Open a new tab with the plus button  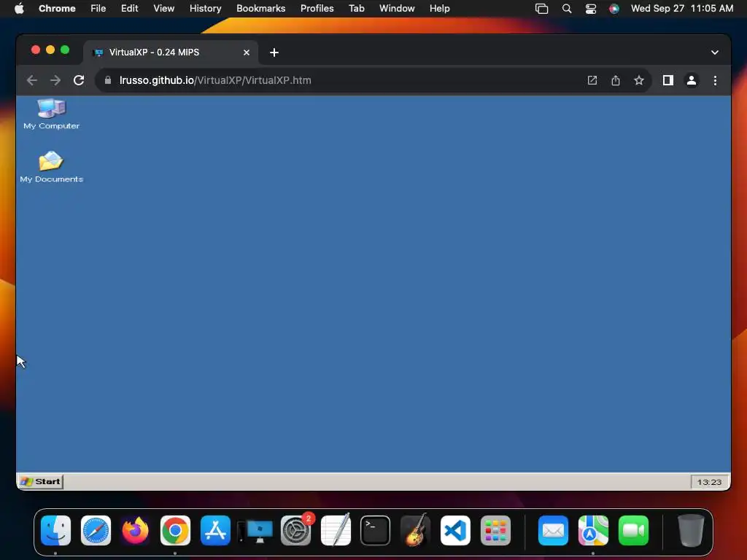(x=274, y=52)
